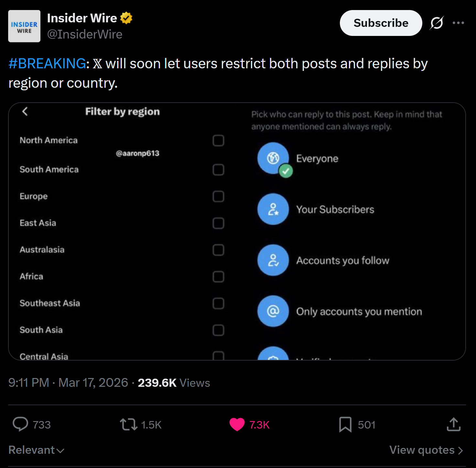This screenshot has height=468, width=476.
Task: Open the #BREAKING hashtag link
Action: click(x=47, y=63)
